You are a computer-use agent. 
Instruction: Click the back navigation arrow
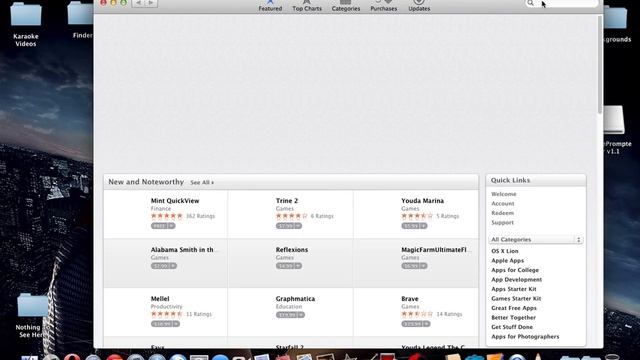[x=139, y=3]
